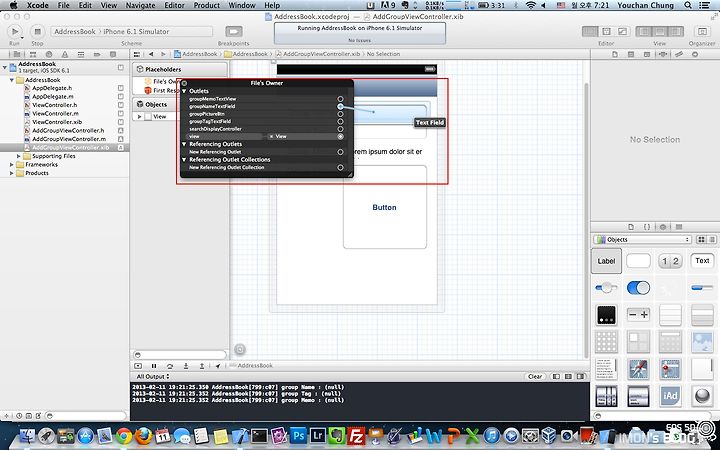Click the Button on the canvas view
The height and width of the screenshot is (450, 720).
coord(385,207)
